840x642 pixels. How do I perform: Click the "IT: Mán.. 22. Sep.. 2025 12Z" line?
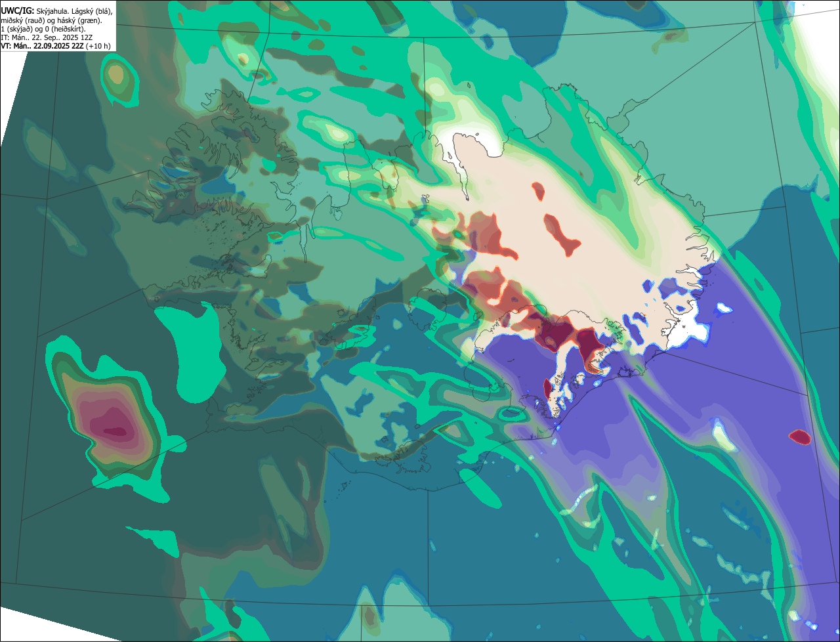[x=47, y=37]
